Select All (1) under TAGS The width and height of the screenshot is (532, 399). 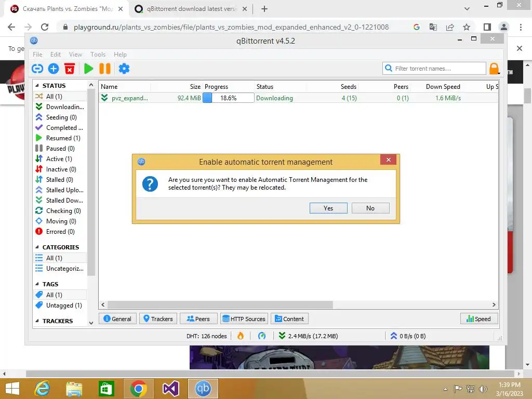(60, 295)
